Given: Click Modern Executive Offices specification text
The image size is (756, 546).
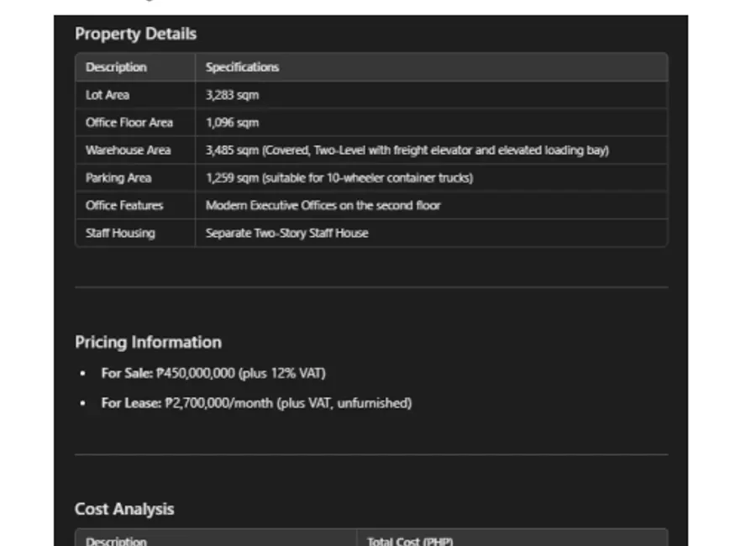Looking at the screenshot, I should point(323,206).
